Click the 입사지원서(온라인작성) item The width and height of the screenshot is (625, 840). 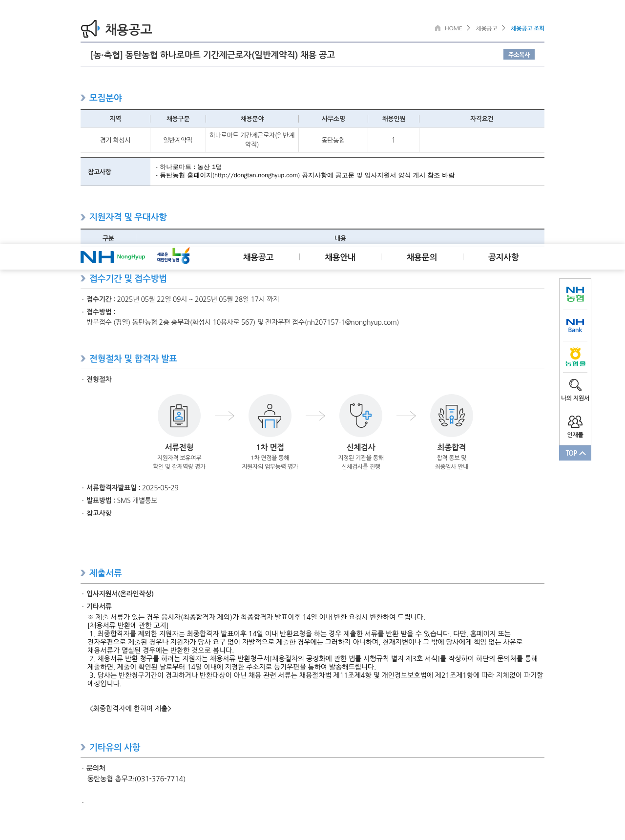(x=120, y=594)
